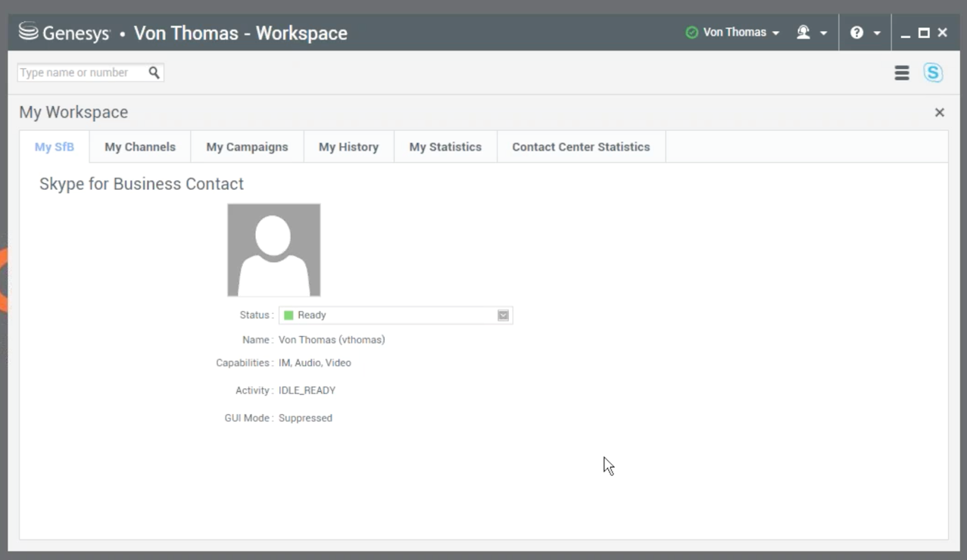This screenshot has width=967, height=560.
Task: Click the search magnifier icon
Action: click(x=154, y=73)
